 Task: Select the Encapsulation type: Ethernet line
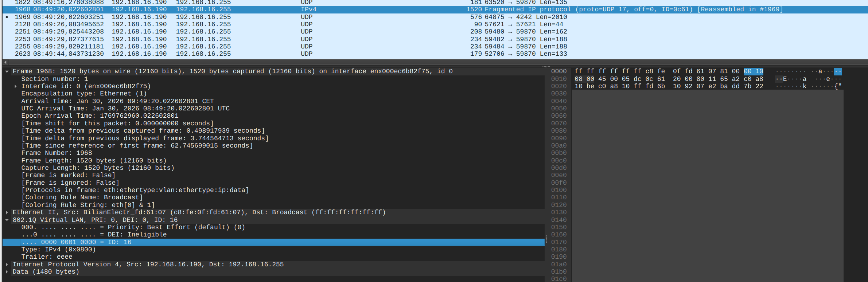point(84,94)
